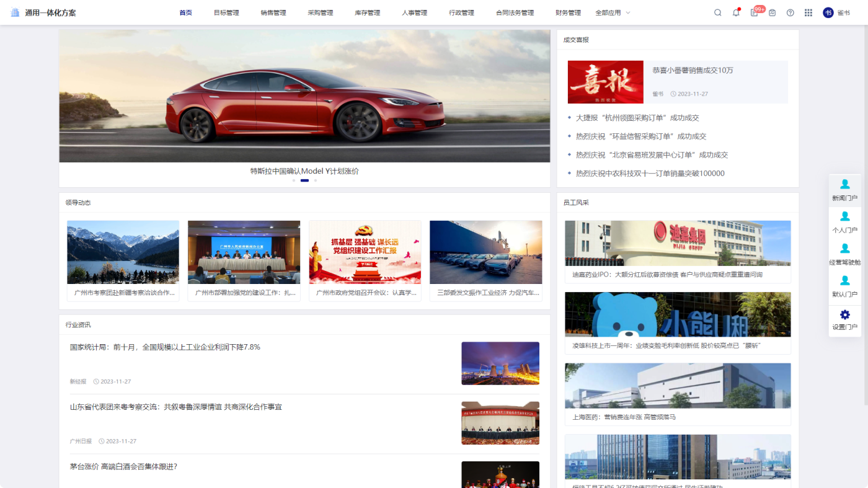Viewport: 868px width, 488px height.
Task: Open the 销售管理 menu
Action: coord(273,12)
